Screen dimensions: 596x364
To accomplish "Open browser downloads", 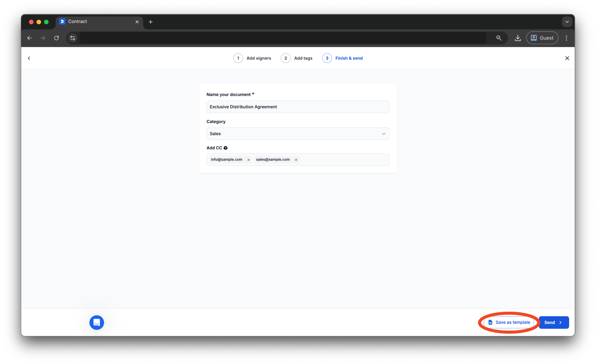I will coord(517,38).
